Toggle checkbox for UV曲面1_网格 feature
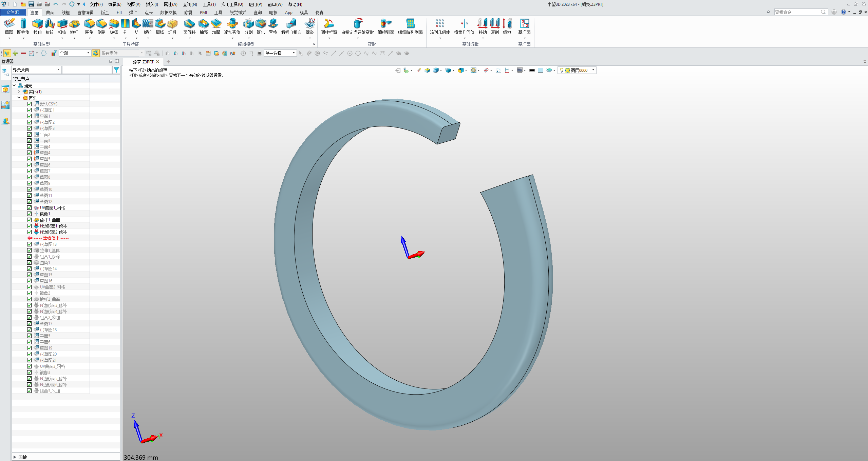This screenshot has height=461, width=868. point(30,208)
